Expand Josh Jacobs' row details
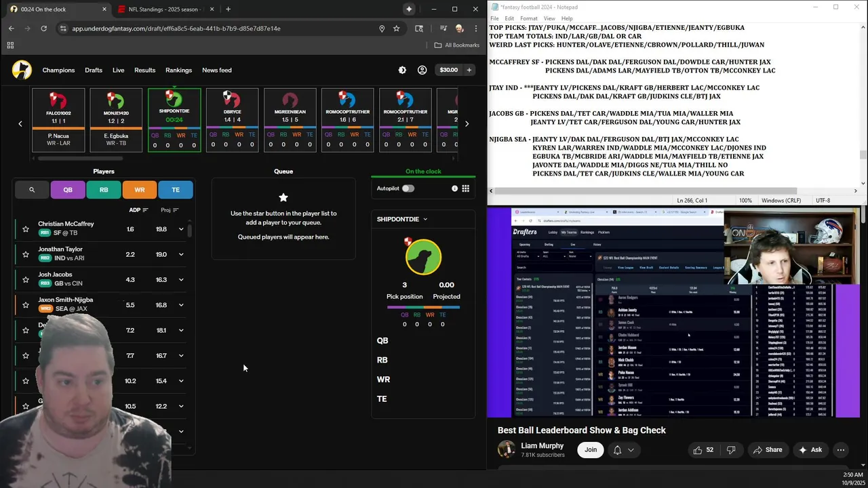Viewport: 868px width, 488px height. coord(181,279)
